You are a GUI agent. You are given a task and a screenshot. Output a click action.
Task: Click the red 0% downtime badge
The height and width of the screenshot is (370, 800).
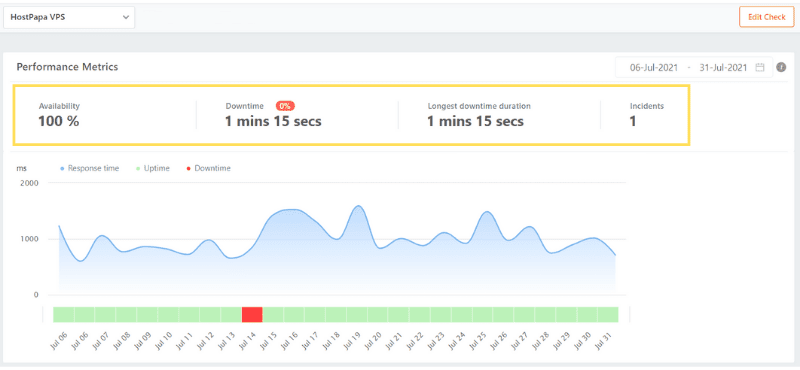coord(285,106)
